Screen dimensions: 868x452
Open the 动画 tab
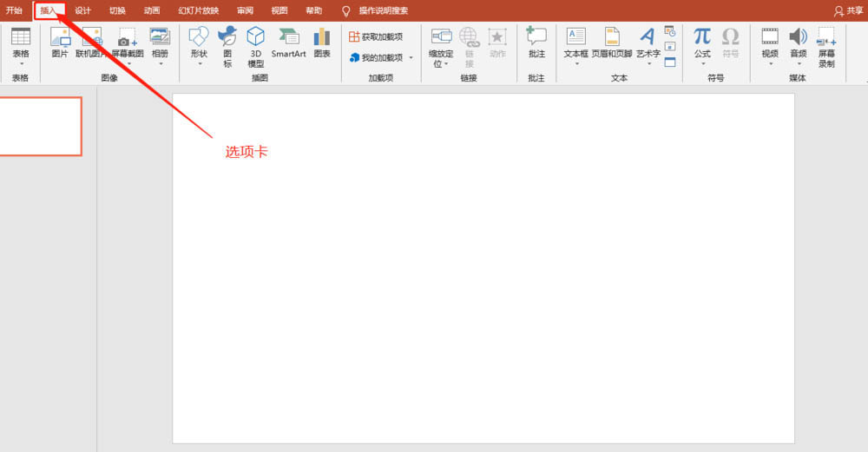pos(152,10)
